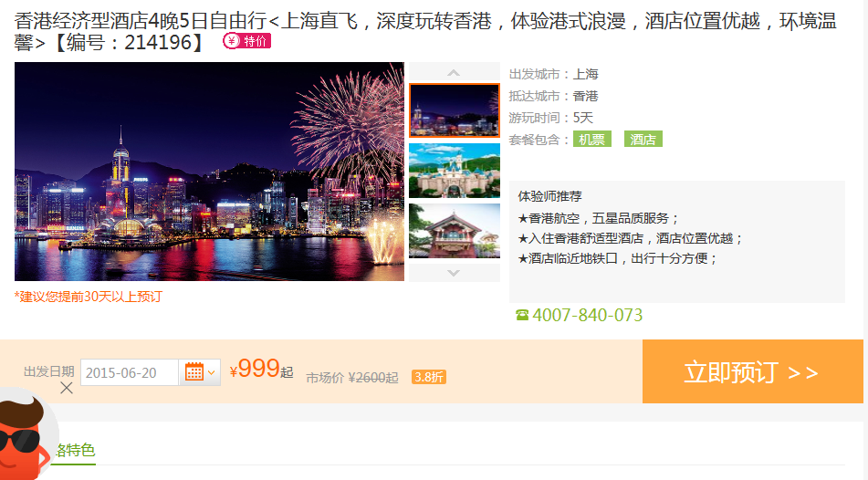Click phone number 4007-840-073
Screen dimensions: 868x480
588,315
